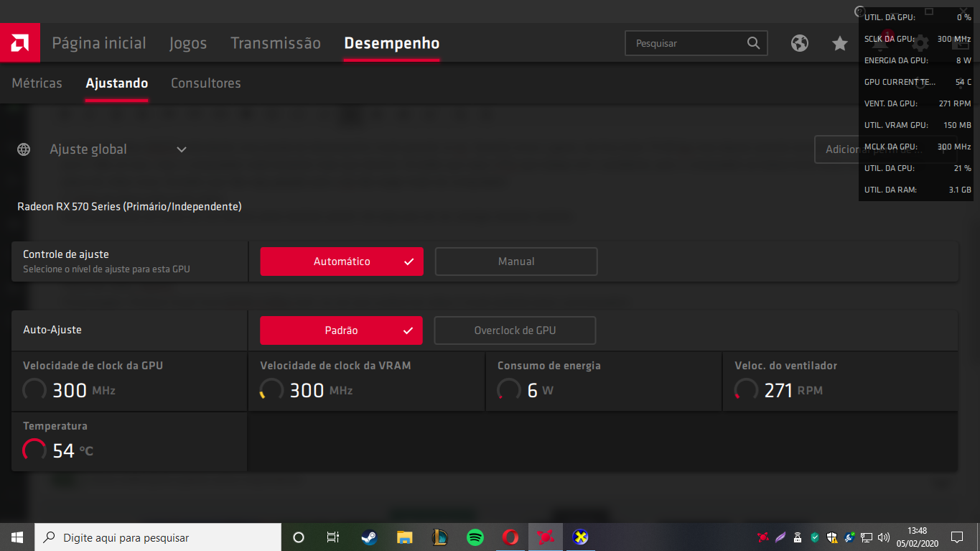Open the Métricas sub-tab
This screenshot has width=980, height=551.
coord(37,83)
